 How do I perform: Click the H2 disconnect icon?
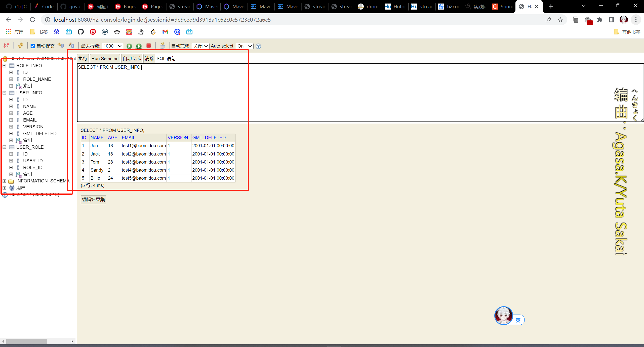[x=6, y=46]
